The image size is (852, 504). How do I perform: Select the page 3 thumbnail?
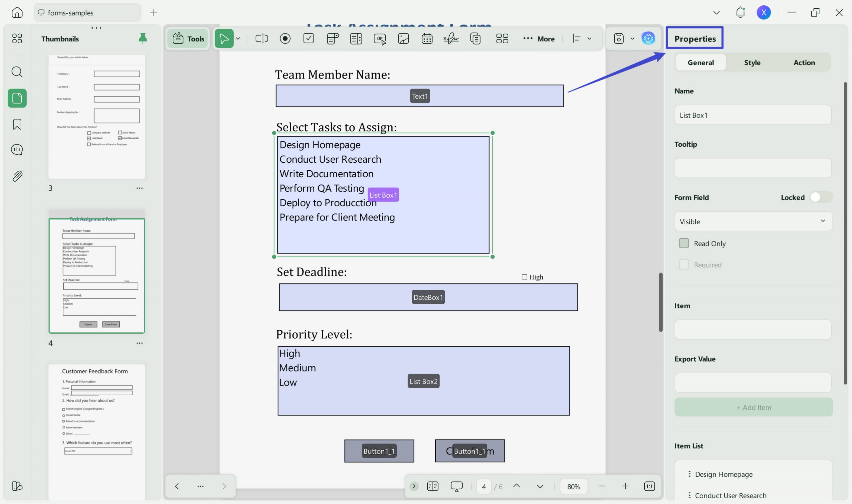click(x=97, y=116)
